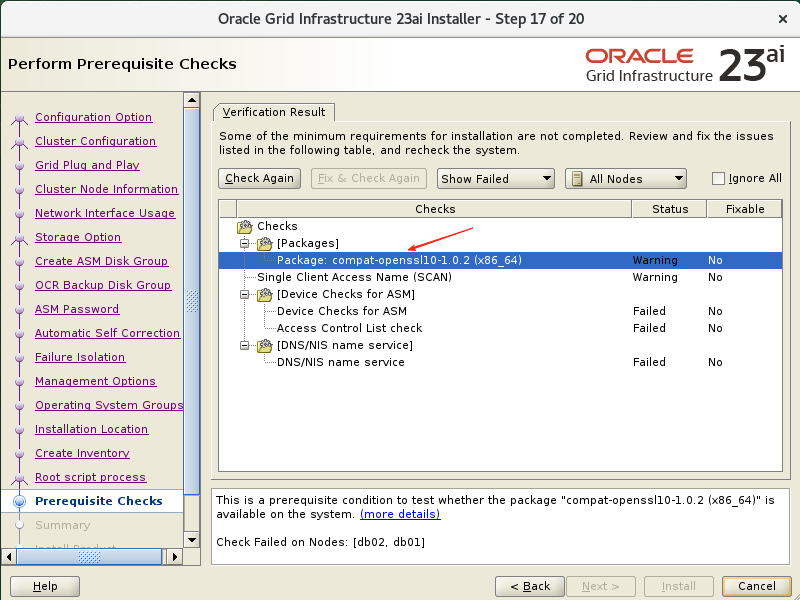This screenshot has width=800, height=600.
Task: Click the Storage Option step marker icon
Action: click(19, 238)
